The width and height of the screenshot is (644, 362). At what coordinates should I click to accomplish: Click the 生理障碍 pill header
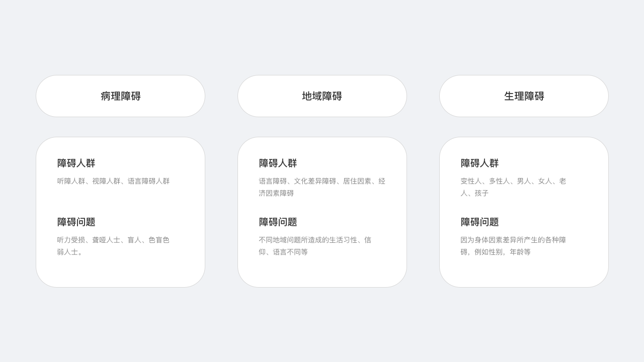coord(524,96)
